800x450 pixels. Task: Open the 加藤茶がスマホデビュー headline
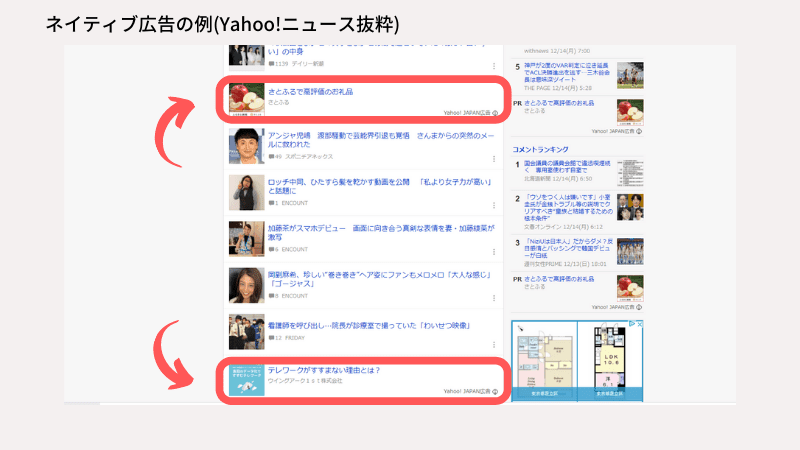pyautogui.click(x=381, y=233)
